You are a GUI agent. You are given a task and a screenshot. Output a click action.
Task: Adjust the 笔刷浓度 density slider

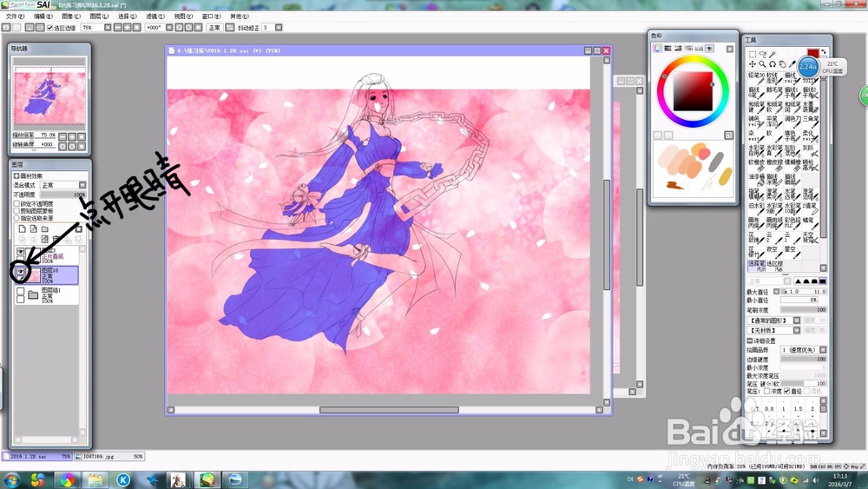point(803,309)
